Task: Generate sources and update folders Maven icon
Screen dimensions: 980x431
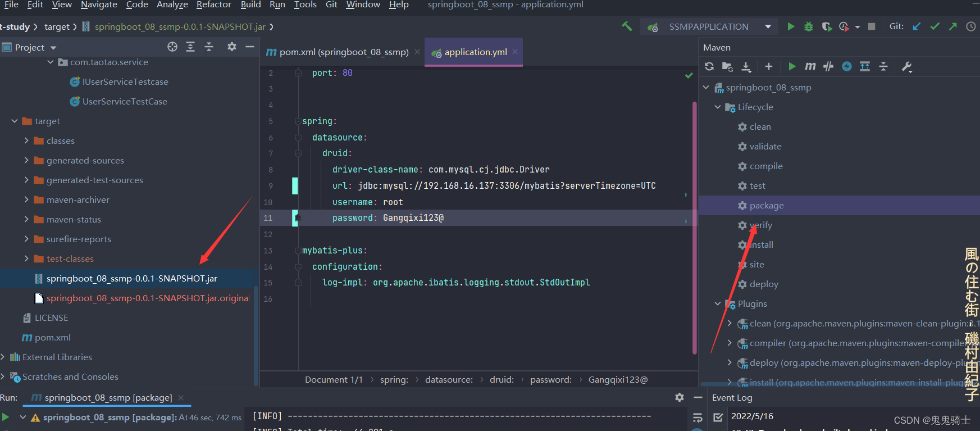Action: (727, 66)
